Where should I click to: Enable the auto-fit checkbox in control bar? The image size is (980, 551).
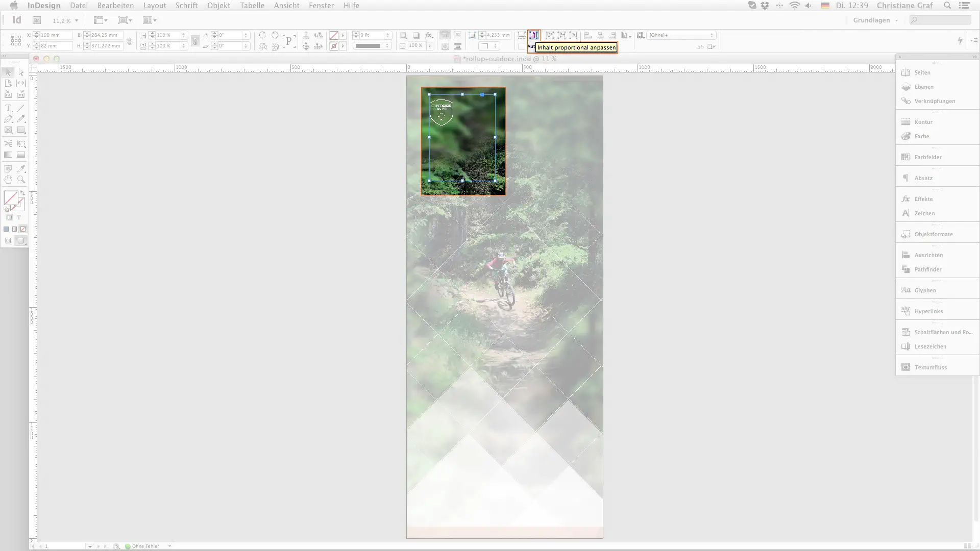click(x=521, y=46)
